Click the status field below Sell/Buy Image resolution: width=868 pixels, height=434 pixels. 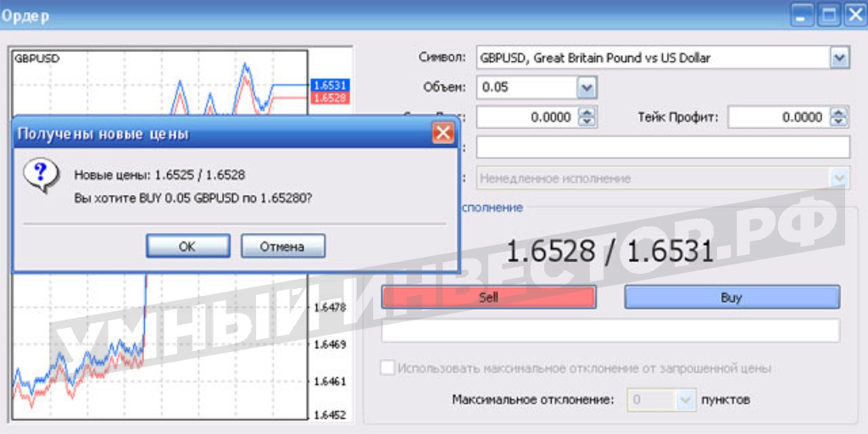point(610,331)
